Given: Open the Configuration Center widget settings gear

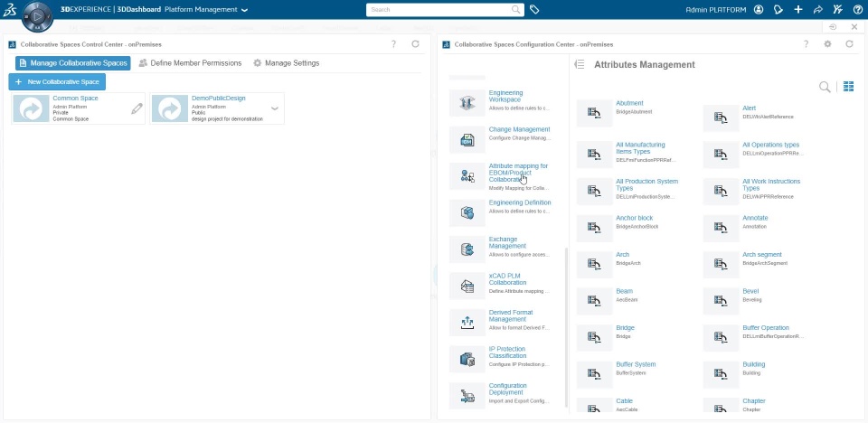Looking at the screenshot, I should click(827, 44).
